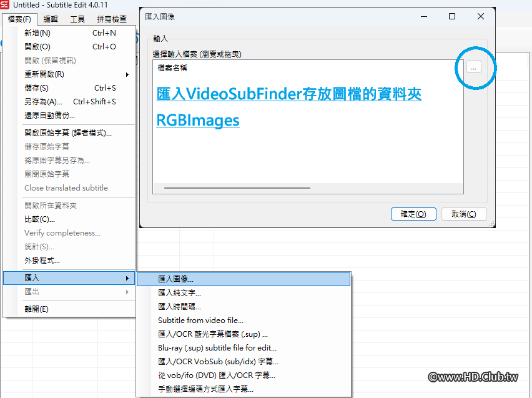
Task: Confirm with 確定(O) button
Action: (x=413, y=214)
